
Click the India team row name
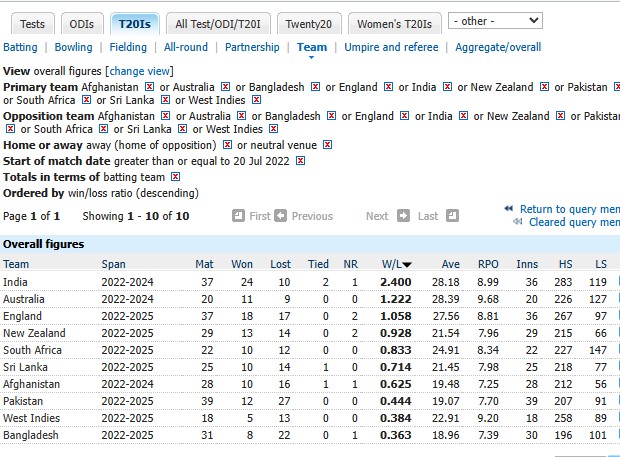coord(15,282)
